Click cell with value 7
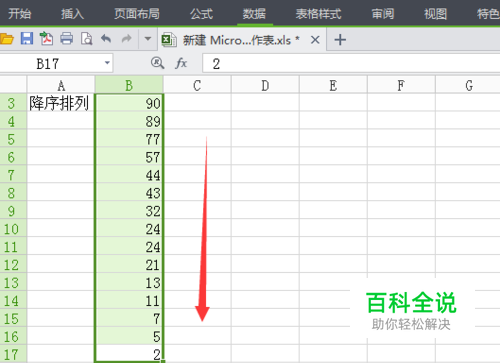 tap(129, 319)
